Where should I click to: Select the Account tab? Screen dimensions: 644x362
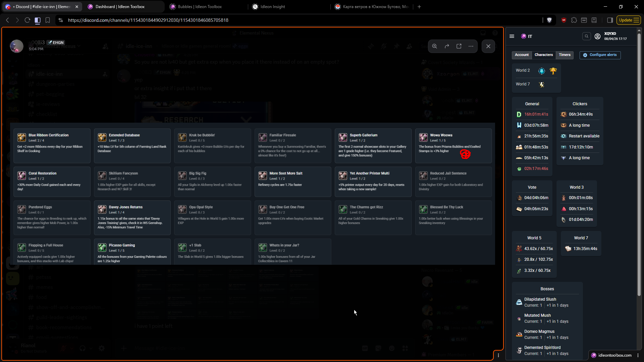pos(522,55)
